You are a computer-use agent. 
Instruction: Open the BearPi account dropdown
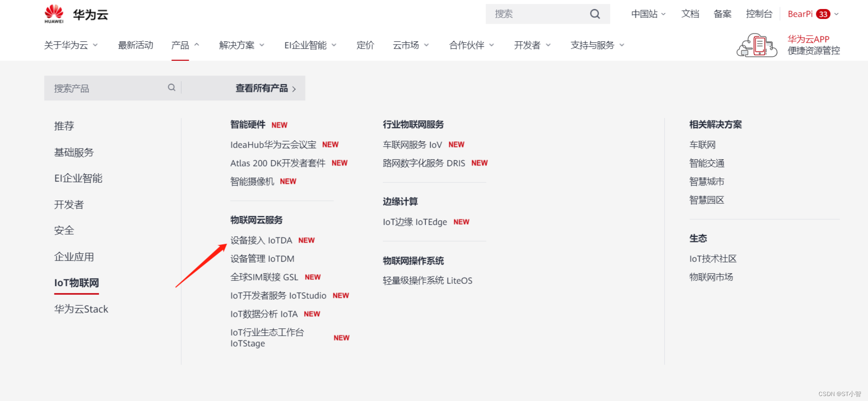point(814,14)
